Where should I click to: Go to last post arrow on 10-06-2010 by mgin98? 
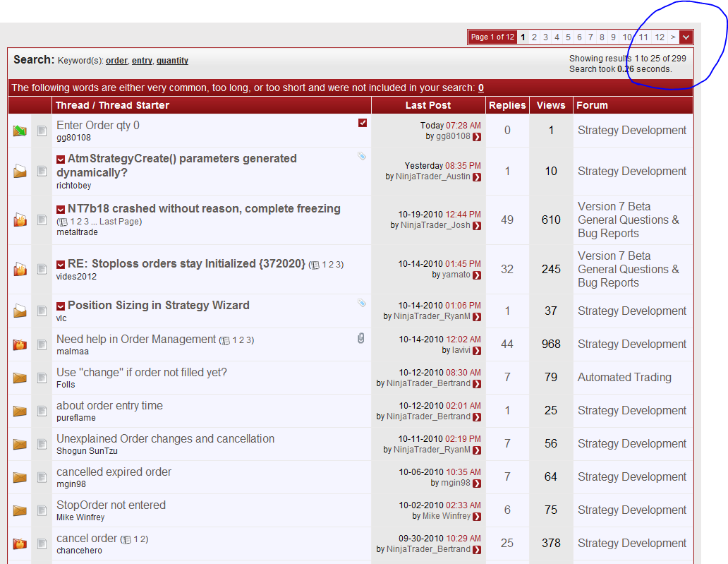tap(477, 483)
